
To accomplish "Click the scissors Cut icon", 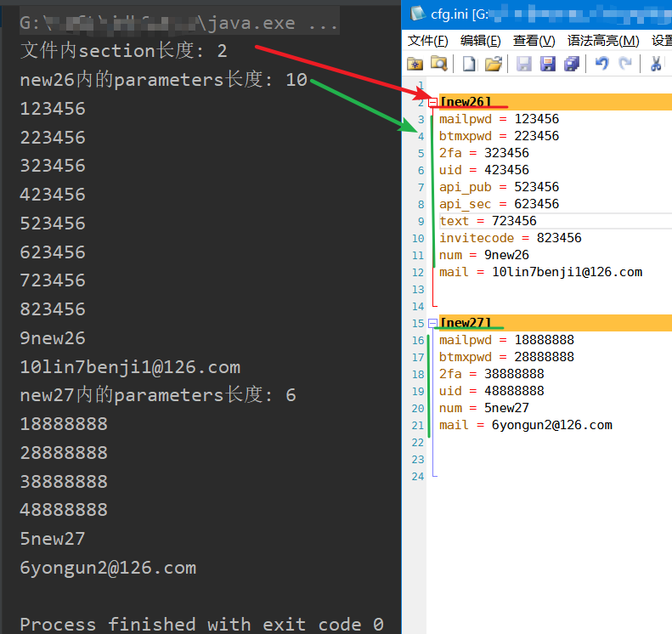I will click(x=655, y=64).
